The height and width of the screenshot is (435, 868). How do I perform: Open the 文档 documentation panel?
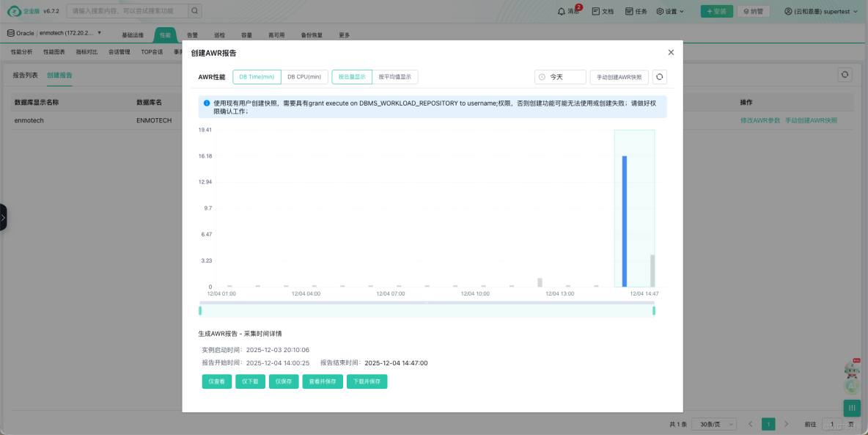pos(604,12)
